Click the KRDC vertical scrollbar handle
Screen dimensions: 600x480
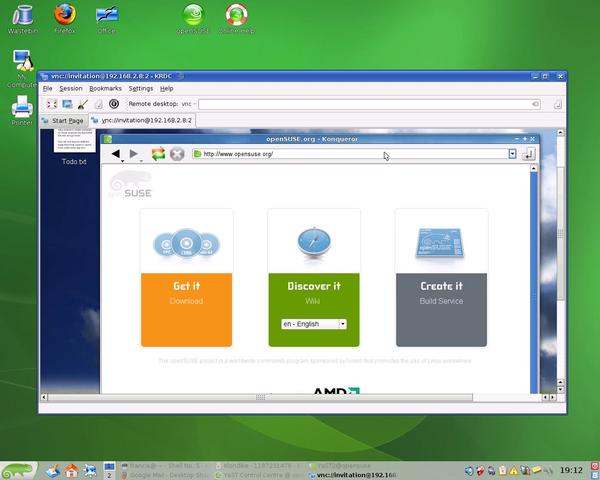[x=561, y=233]
